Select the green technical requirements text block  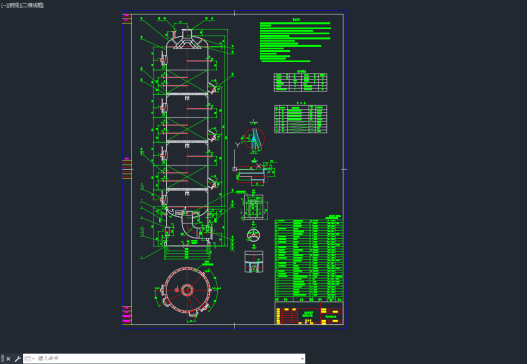295,42
